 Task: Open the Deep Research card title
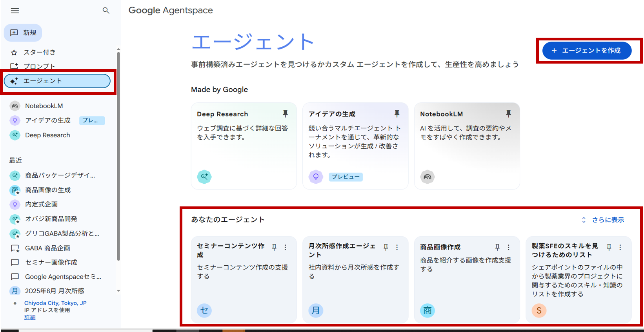tap(222, 114)
